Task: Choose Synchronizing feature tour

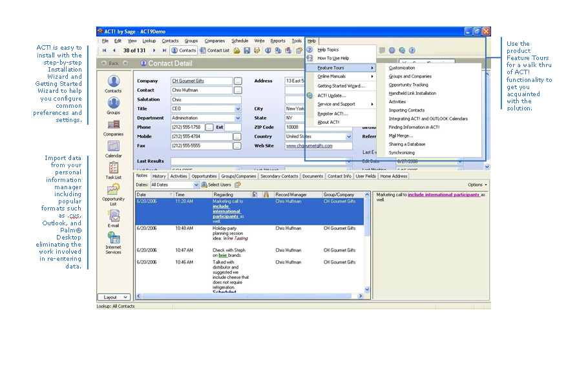Action: 402,152
